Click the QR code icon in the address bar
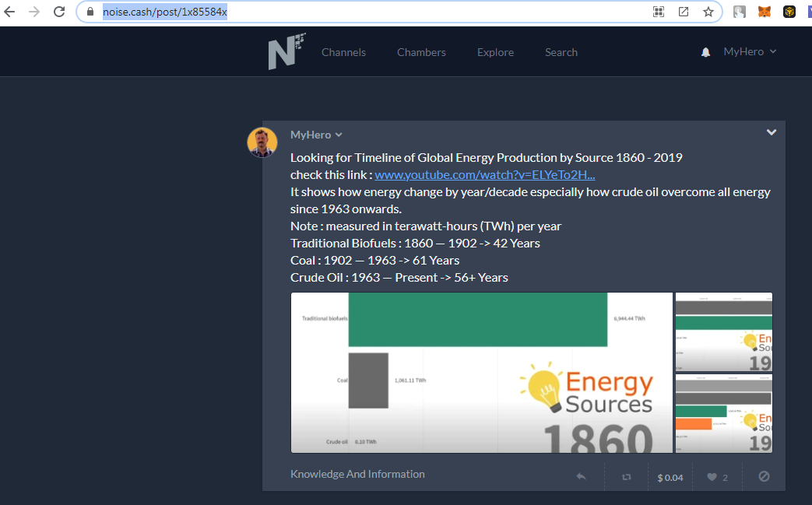 point(658,12)
